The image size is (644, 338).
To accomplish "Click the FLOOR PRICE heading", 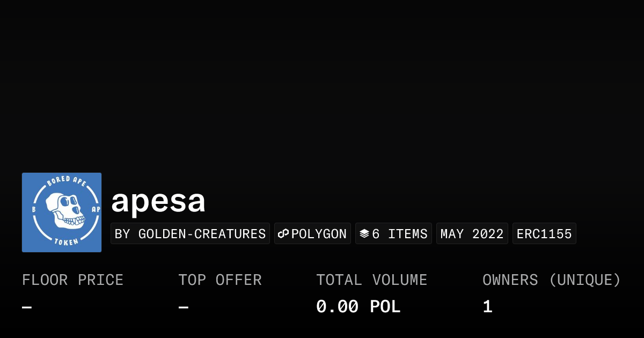I will coord(72,280).
